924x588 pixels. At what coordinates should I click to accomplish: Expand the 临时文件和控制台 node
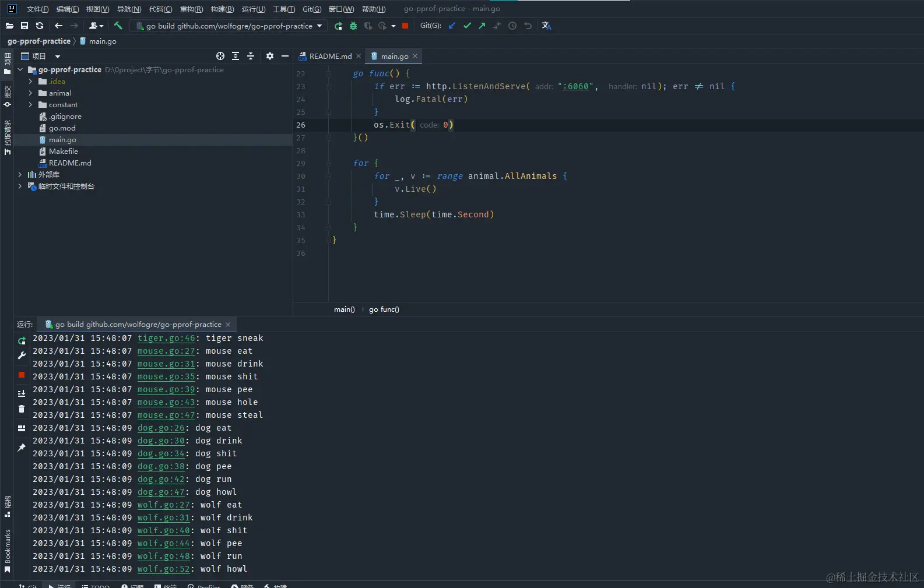click(x=20, y=186)
